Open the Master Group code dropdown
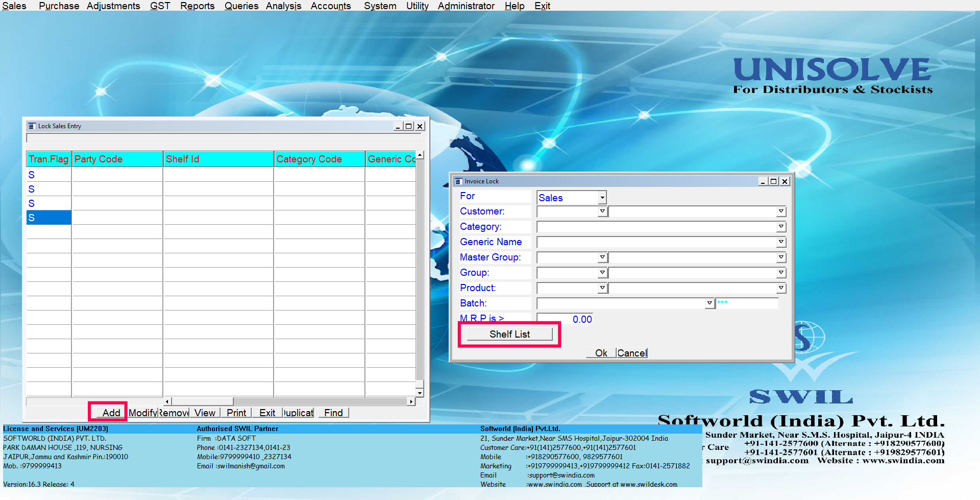Viewport: 980px width, 500px height. click(602, 257)
